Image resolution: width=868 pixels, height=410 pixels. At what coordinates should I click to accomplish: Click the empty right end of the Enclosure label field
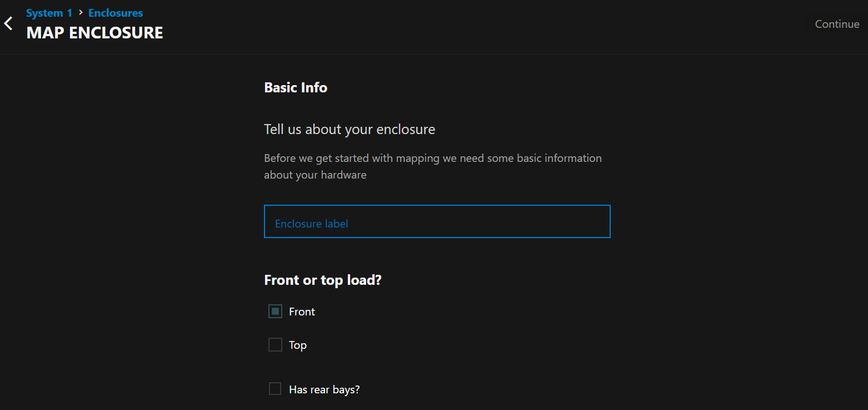(x=578, y=221)
